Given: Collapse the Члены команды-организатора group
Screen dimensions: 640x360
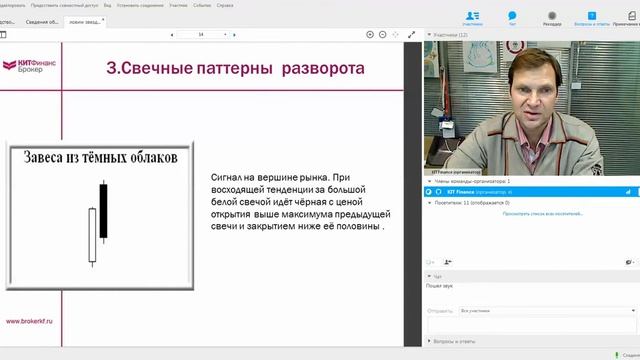Looking at the screenshot, I should click(x=429, y=181).
